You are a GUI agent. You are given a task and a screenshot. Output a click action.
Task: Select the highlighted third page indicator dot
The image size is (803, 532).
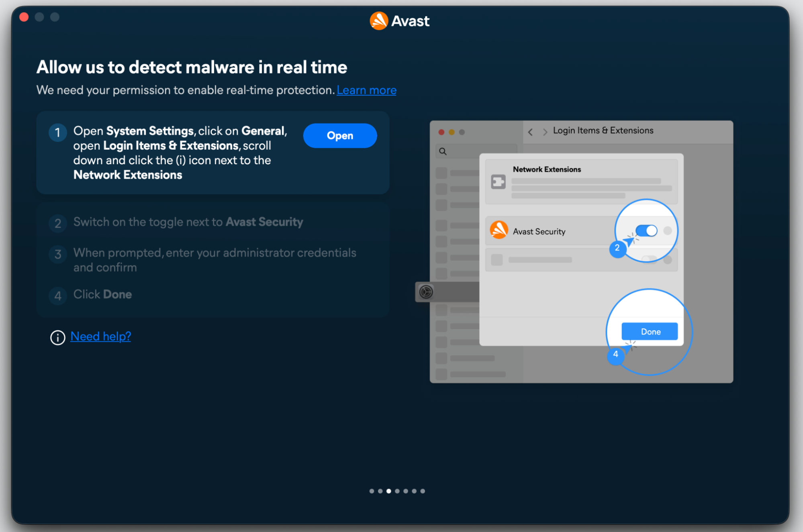388,491
